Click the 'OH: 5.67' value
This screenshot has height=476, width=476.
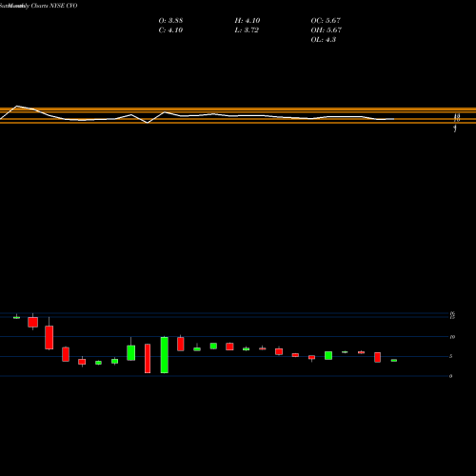coord(327,30)
